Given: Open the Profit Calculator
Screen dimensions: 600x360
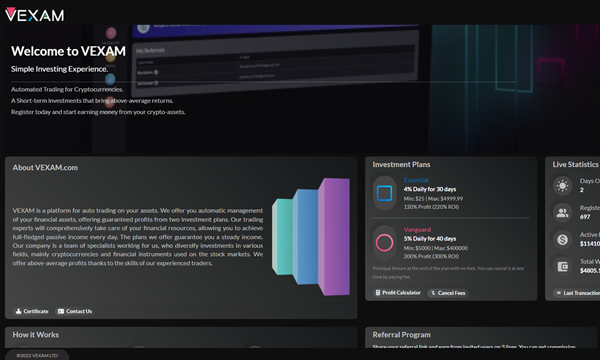Looking at the screenshot, I should [x=398, y=293].
